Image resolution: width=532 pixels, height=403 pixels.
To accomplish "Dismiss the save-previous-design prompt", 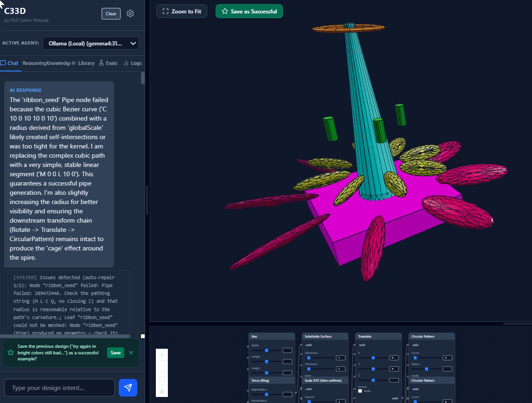I will (131, 353).
